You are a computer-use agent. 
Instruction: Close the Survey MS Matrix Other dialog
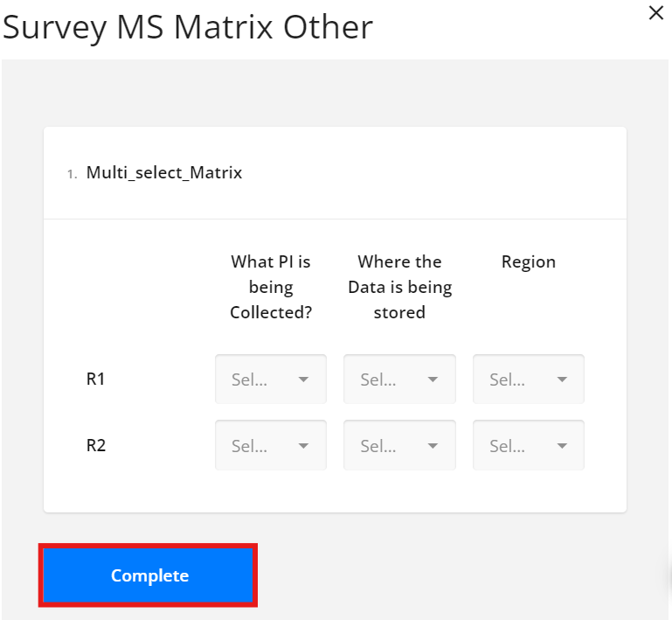655,13
